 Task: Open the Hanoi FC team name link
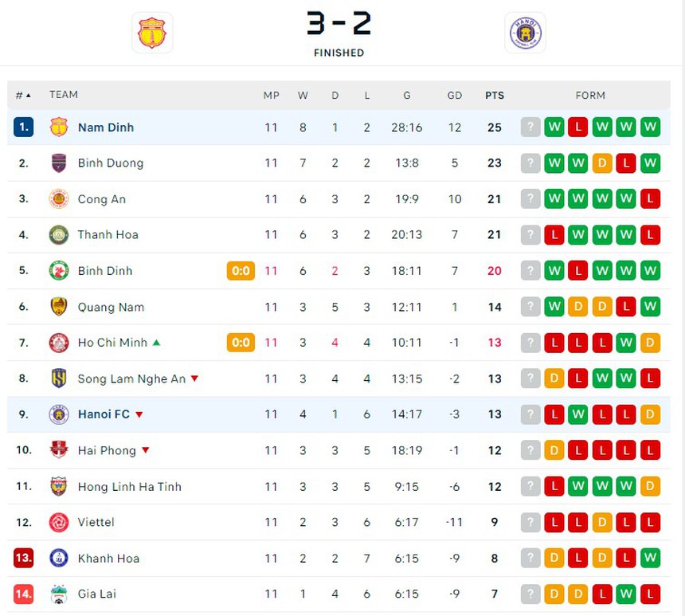104,414
